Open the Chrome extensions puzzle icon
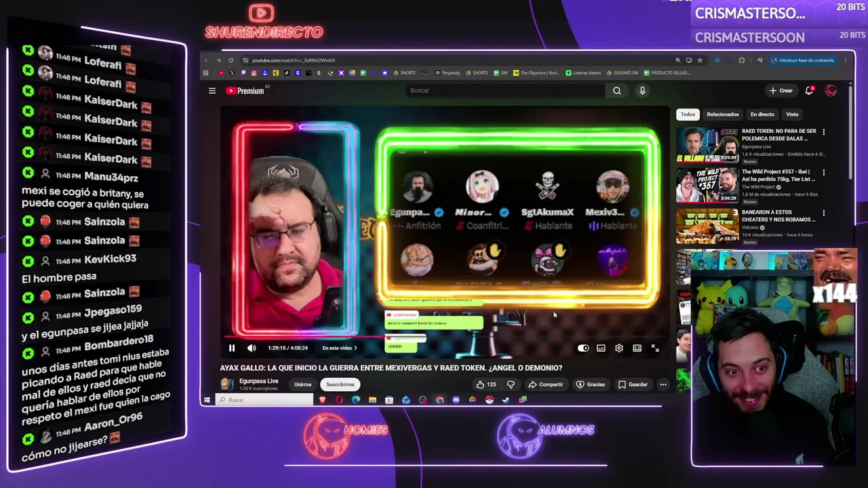The width and height of the screenshot is (868, 488). click(742, 60)
